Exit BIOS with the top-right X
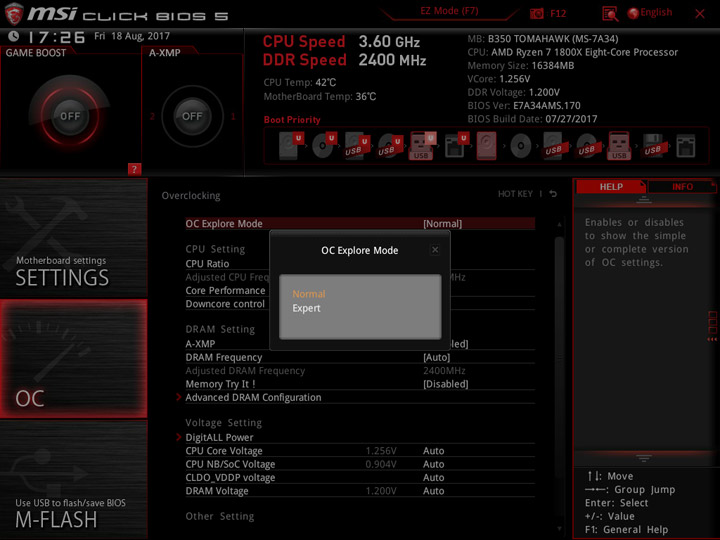The width and height of the screenshot is (720, 540). (699, 14)
